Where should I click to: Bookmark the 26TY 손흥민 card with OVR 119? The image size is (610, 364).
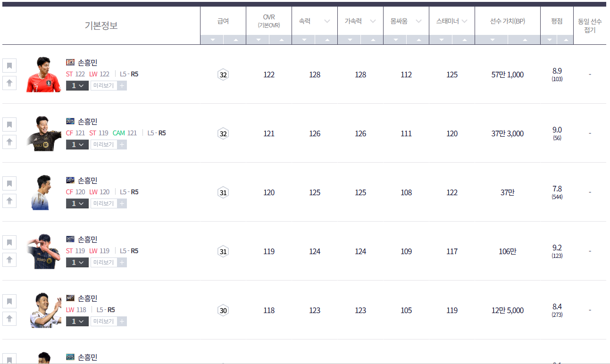(x=9, y=242)
